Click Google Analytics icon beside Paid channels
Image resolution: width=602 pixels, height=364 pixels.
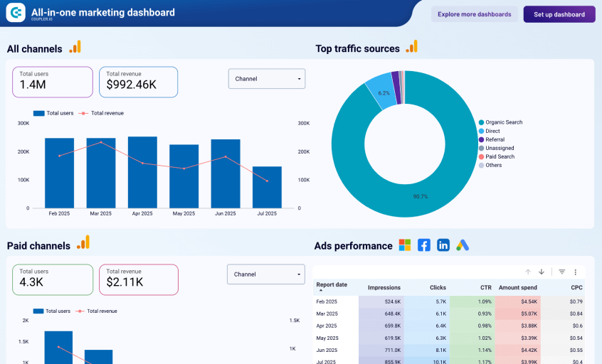click(83, 243)
